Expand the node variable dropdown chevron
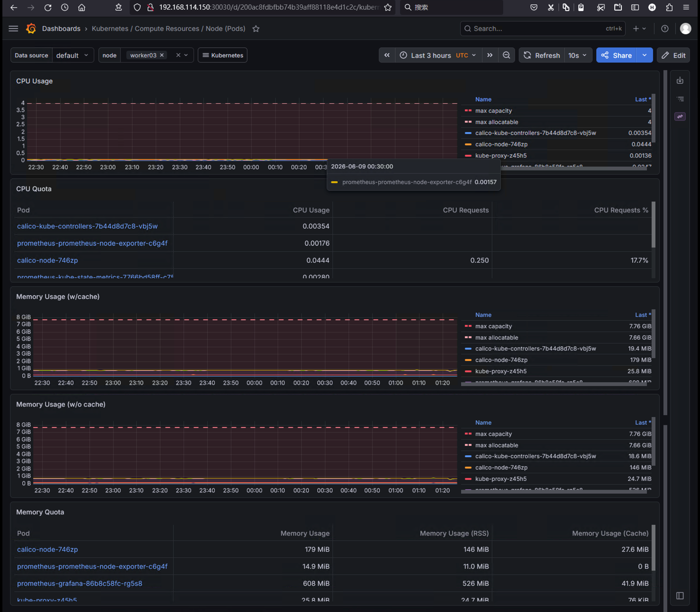The height and width of the screenshot is (612, 700). 186,55
